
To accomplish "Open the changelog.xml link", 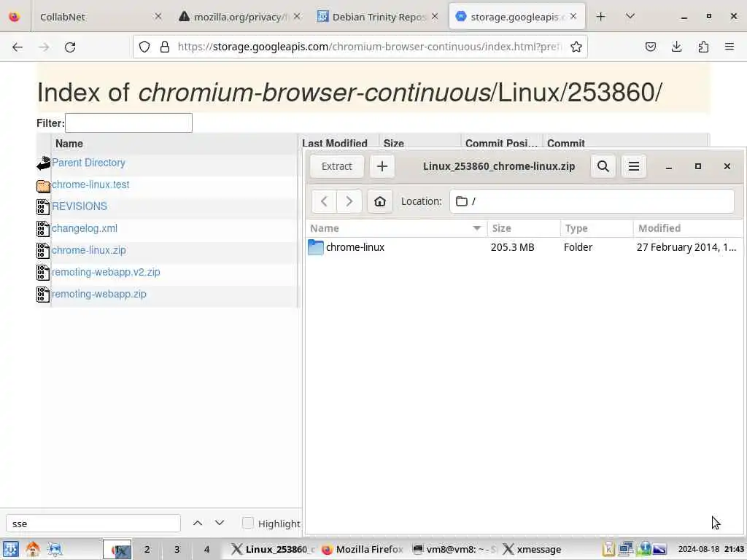I will pos(85,228).
